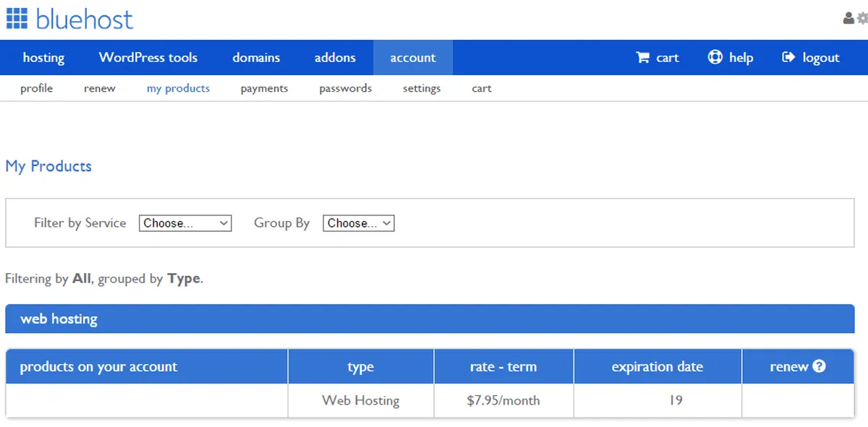Click the 'rate - term' column header

click(503, 366)
